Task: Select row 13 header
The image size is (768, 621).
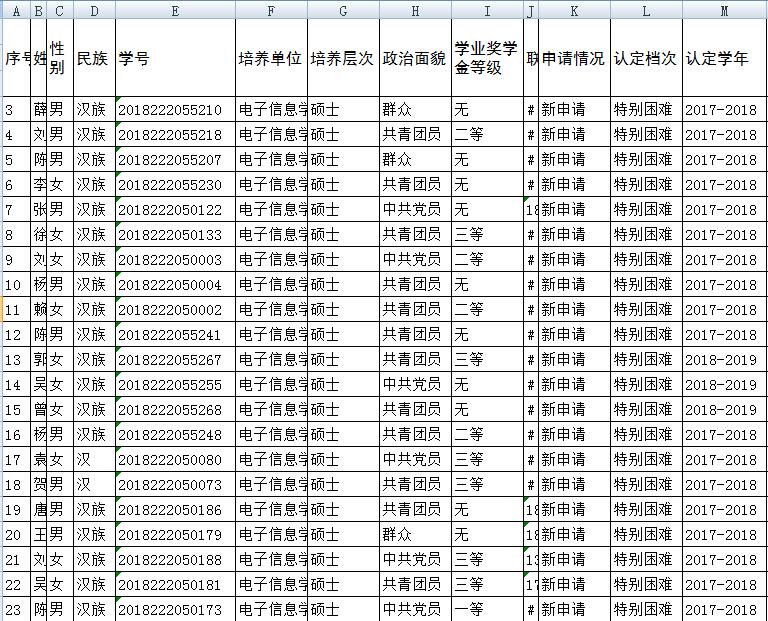Action: (x=15, y=360)
